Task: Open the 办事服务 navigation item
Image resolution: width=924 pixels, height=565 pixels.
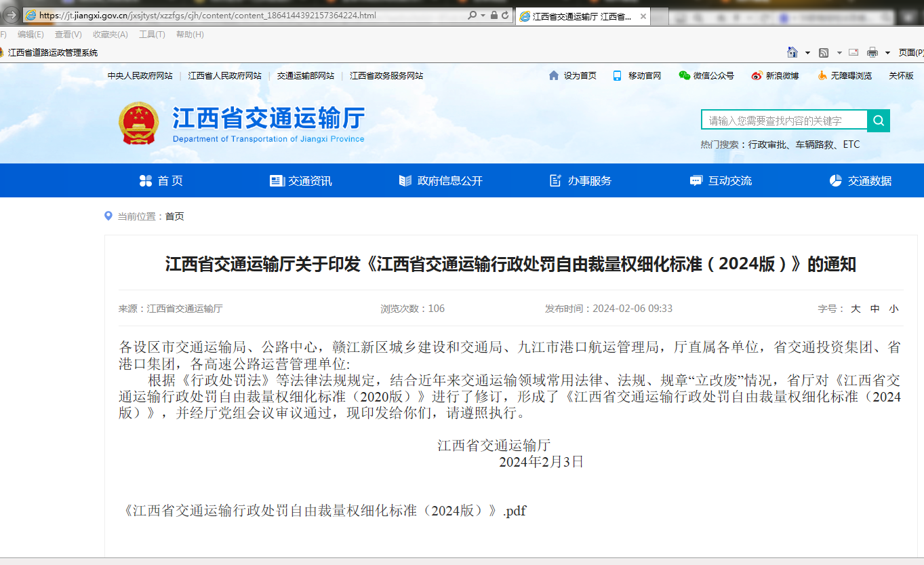Action: pyautogui.click(x=580, y=180)
